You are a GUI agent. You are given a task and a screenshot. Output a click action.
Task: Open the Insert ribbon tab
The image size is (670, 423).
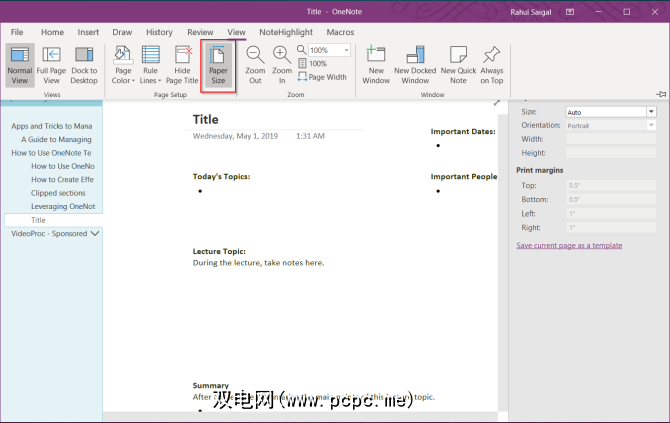coord(88,32)
